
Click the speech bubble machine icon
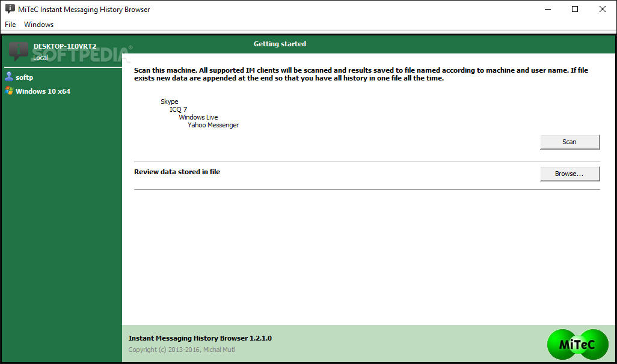point(19,51)
